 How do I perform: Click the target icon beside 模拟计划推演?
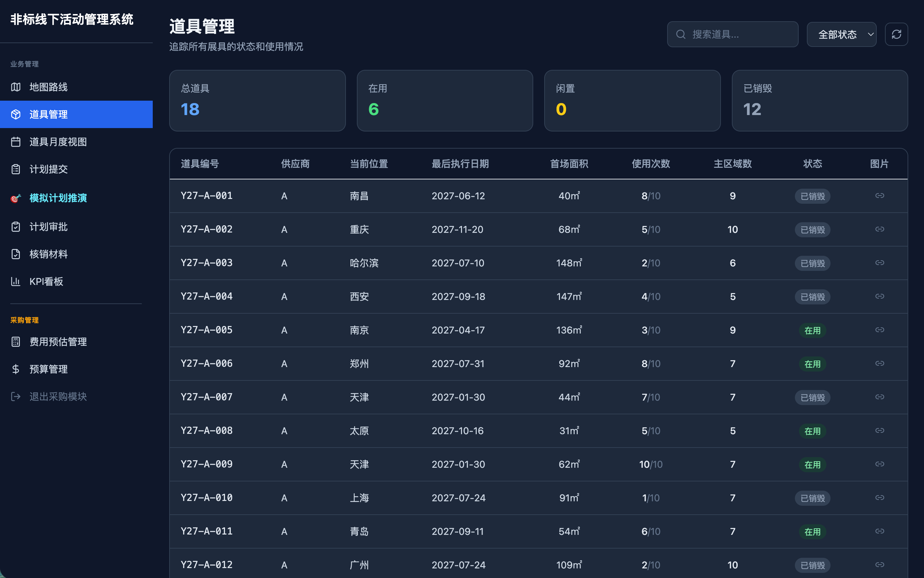[x=16, y=198]
